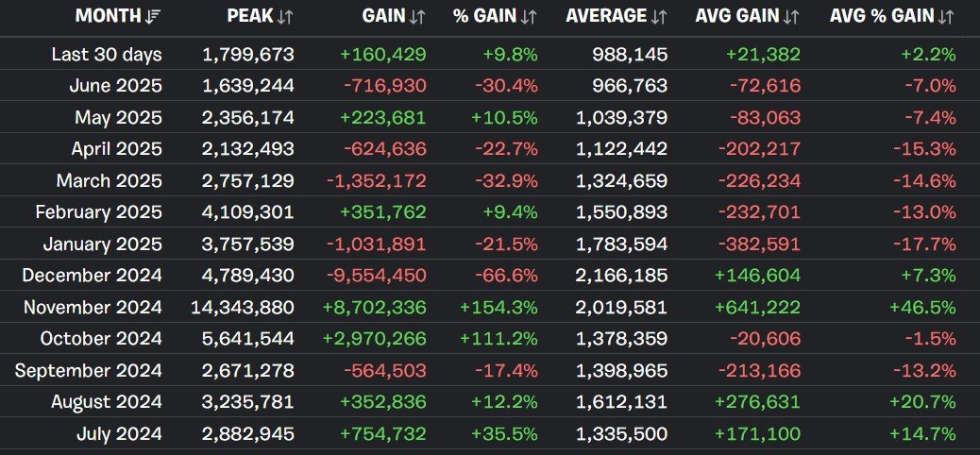Select the Last 30 days row label
This screenshot has height=455, width=980.
tap(107, 55)
